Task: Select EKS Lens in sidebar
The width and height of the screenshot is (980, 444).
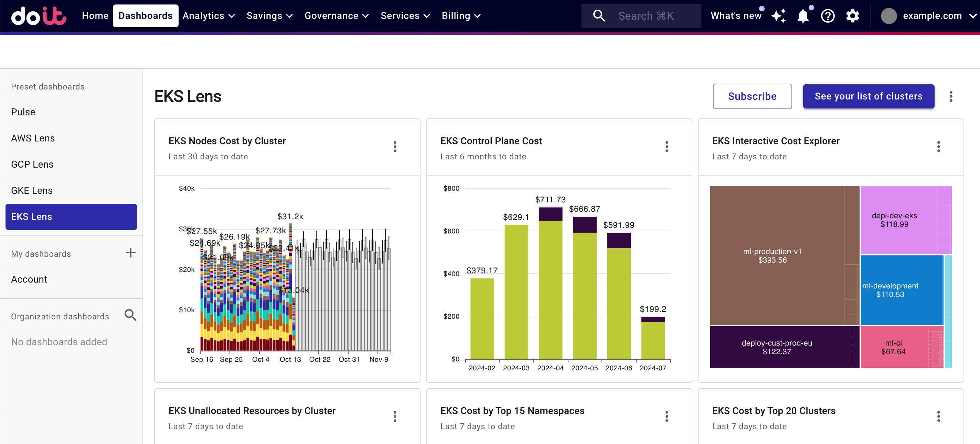Action: 71,216
